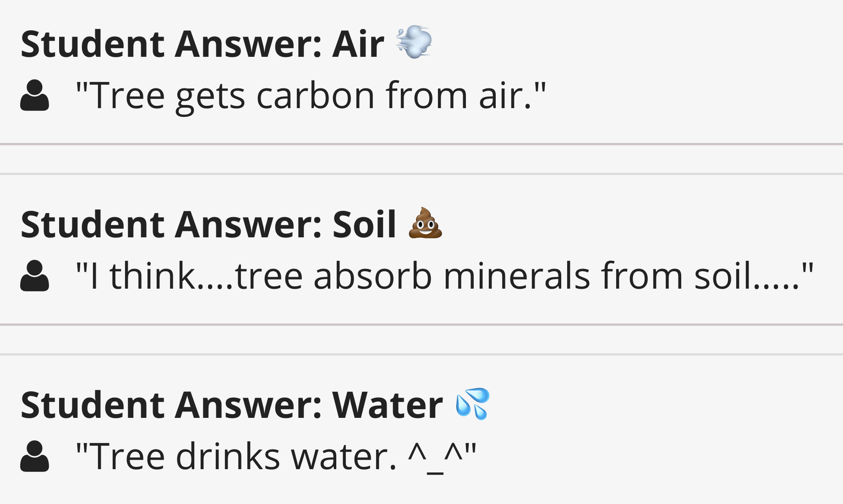The image size is (843, 504).
Task: Click the wind gust emoji beside Air
Action: point(414,43)
